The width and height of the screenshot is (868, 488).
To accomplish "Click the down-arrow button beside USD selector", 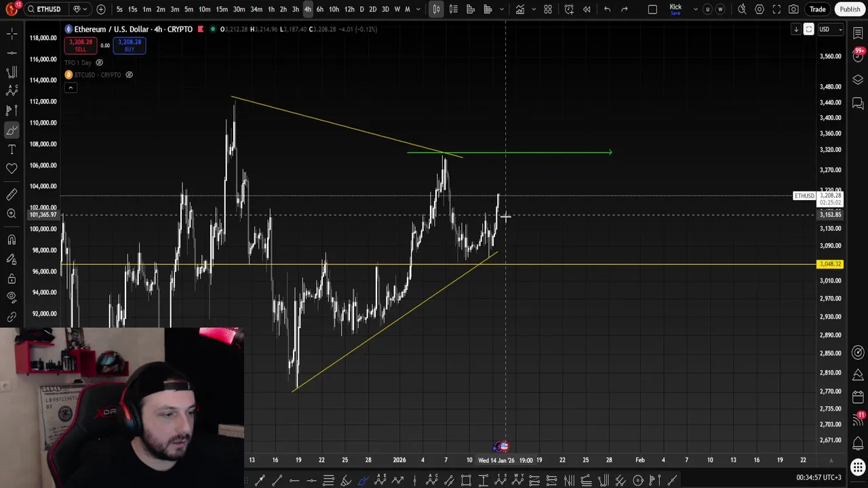I will pos(796,29).
